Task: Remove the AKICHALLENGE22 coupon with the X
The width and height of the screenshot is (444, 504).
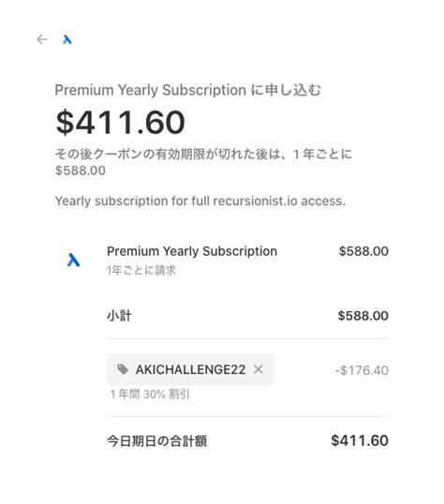Action: click(259, 369)
